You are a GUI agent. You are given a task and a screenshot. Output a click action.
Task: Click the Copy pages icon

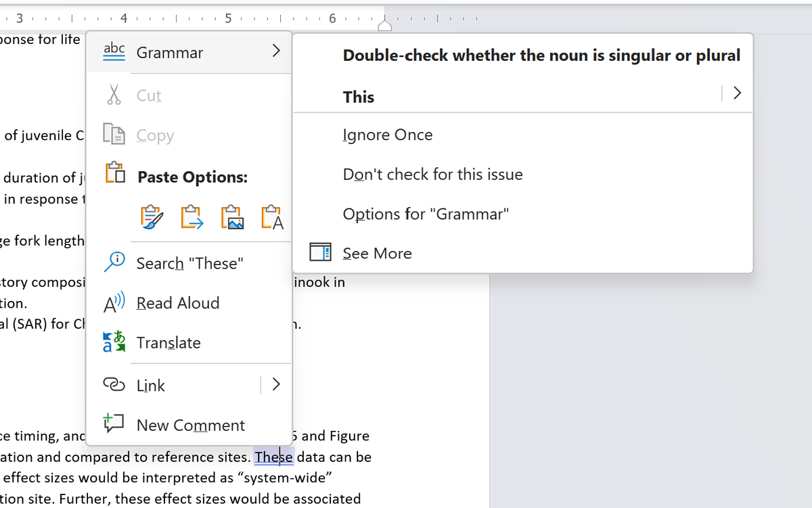[114, 134]
